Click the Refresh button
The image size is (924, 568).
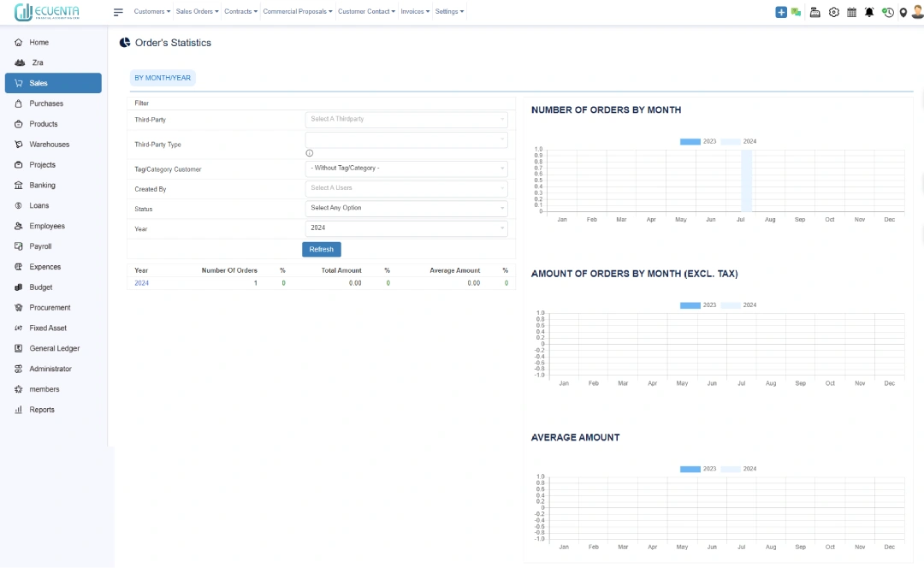[321, 249]
